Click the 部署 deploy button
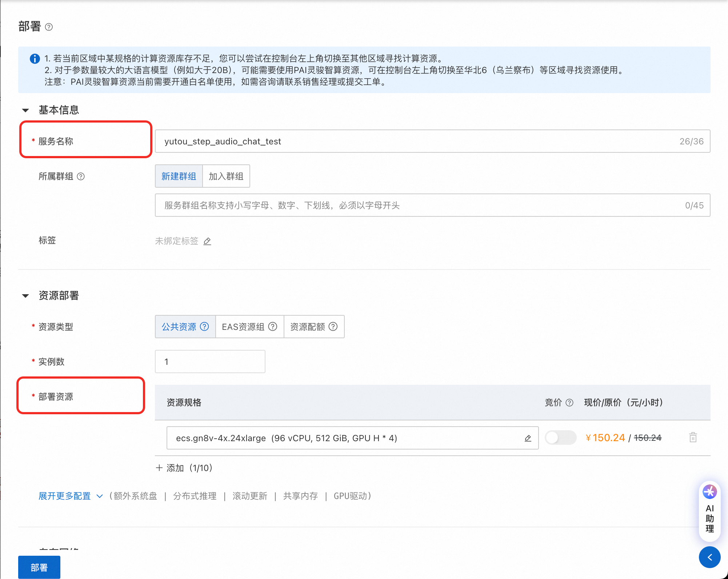Viewport: 728px width, 579px height. 39,567
